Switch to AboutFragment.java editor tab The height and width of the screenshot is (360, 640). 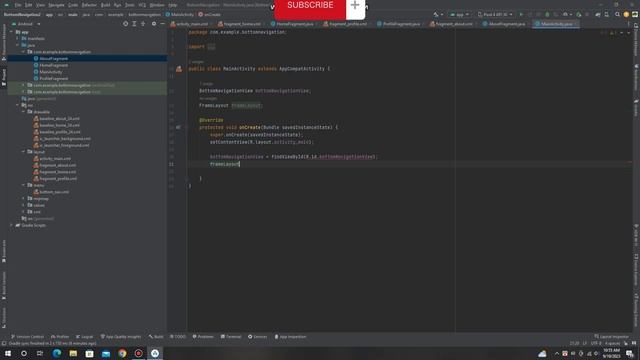point(504,24)
